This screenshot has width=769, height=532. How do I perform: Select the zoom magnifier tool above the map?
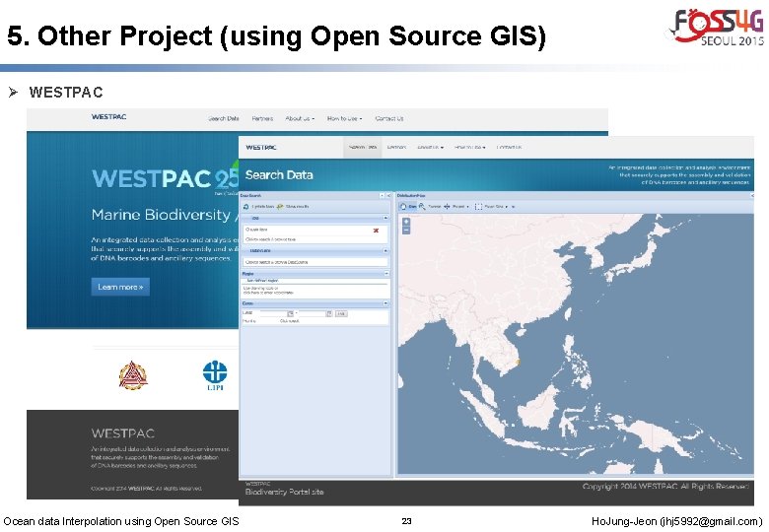pyautogui.click(x=422, y=207)
